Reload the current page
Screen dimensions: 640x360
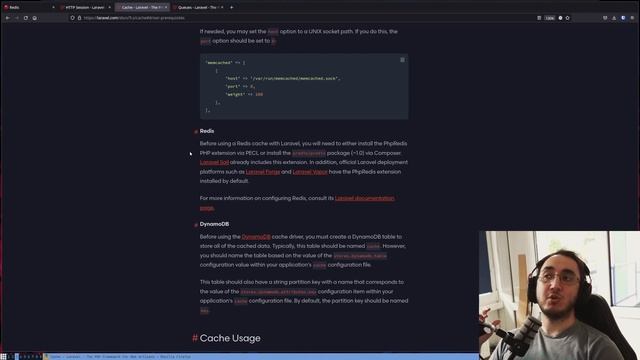point(26,18)
